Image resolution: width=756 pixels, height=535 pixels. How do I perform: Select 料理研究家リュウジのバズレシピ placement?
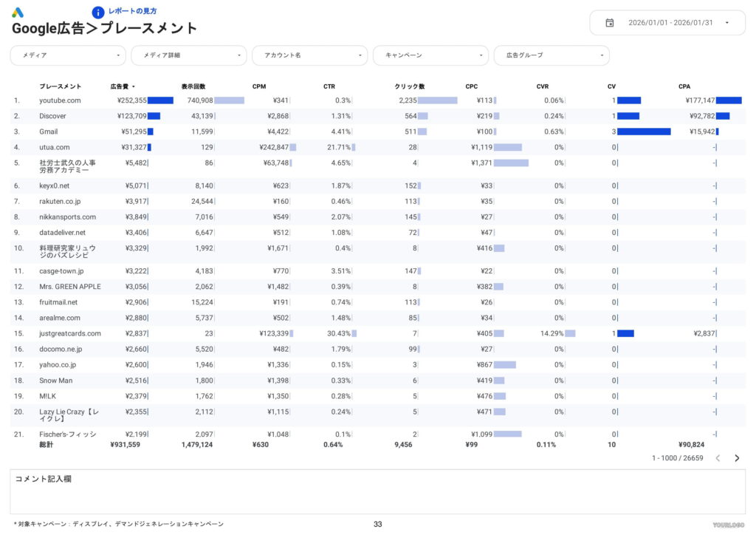pyautogui.click(x=67, y=251)
